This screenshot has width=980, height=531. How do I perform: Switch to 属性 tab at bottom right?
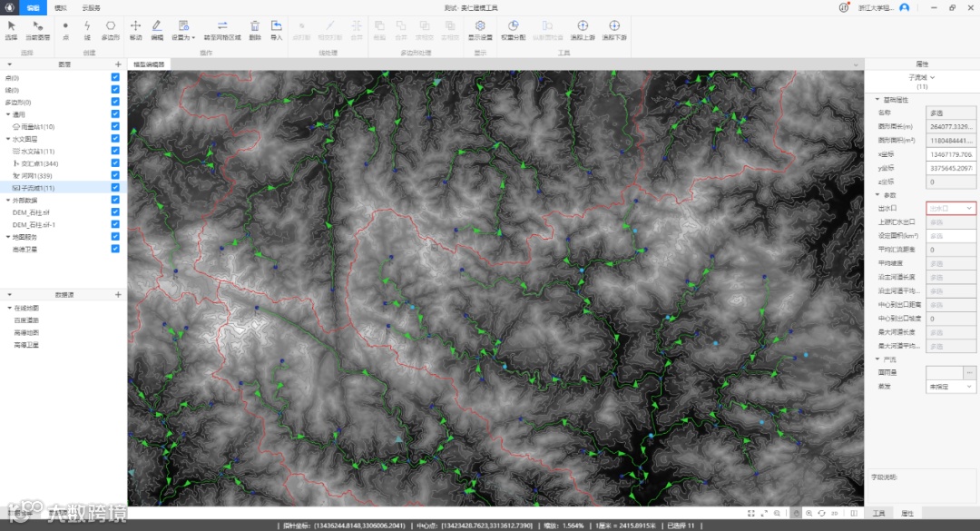point(907,513)
